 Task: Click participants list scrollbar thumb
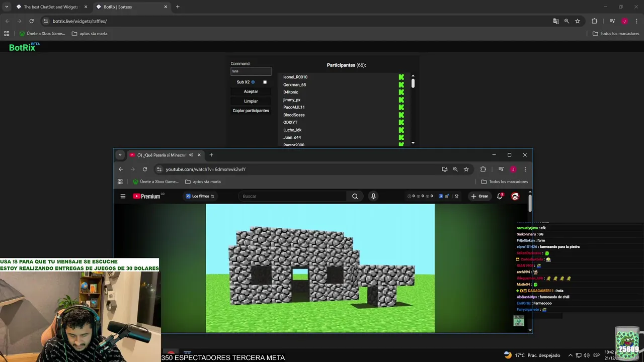click(x=413, y=83)
